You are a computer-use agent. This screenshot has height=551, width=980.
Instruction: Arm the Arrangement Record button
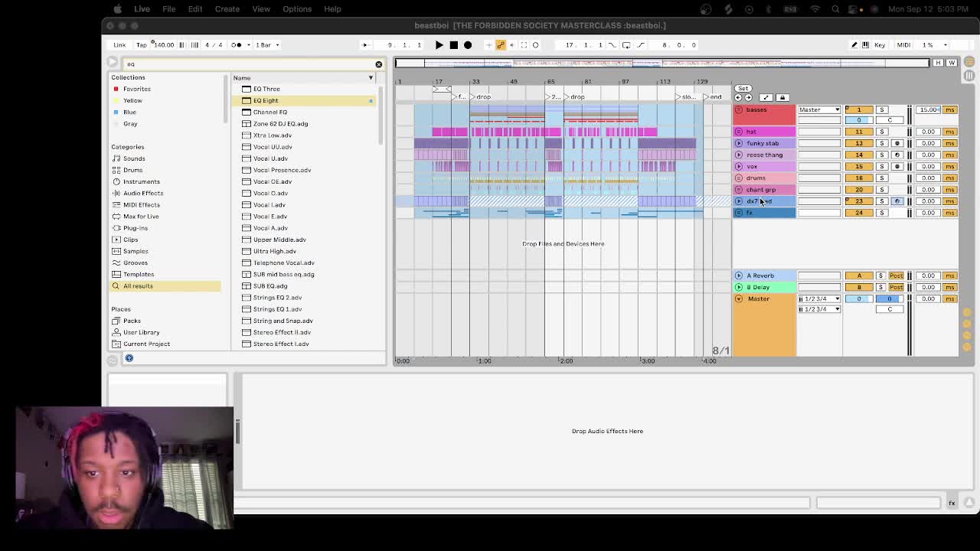(468, 44)
